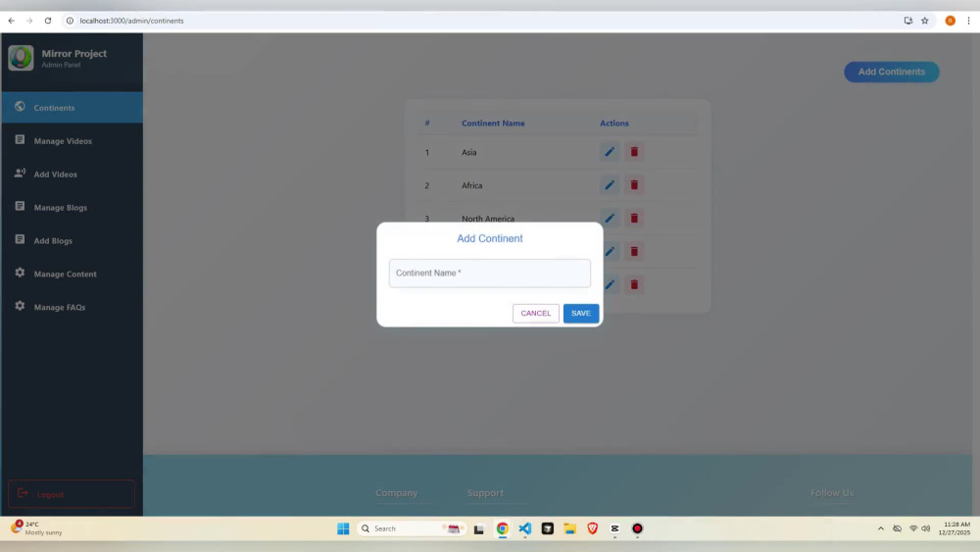The height and width of the screenshot is (552, 980).
Task: Open Continents in the sidebar
Action: (72, 108)
